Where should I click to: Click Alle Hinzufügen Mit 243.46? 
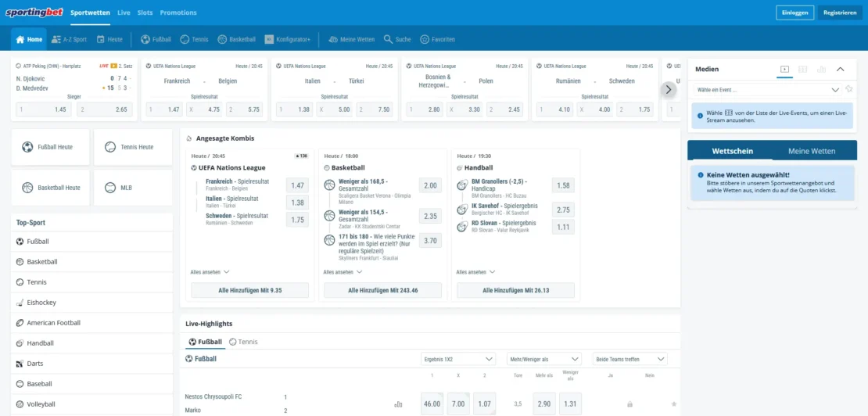pos(382,290)
